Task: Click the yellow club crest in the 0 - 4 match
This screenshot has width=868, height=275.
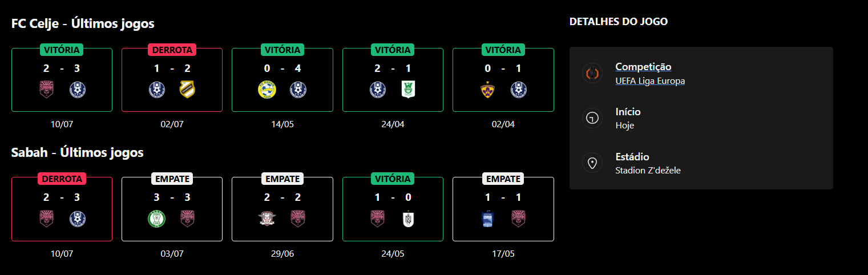Action: click(x=267, y=90)
